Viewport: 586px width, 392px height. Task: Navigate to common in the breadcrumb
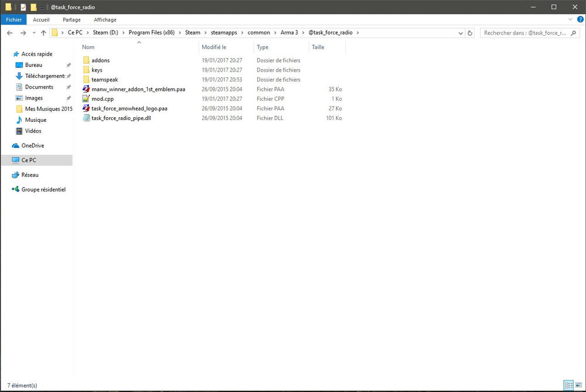click(x=258, y=32)
